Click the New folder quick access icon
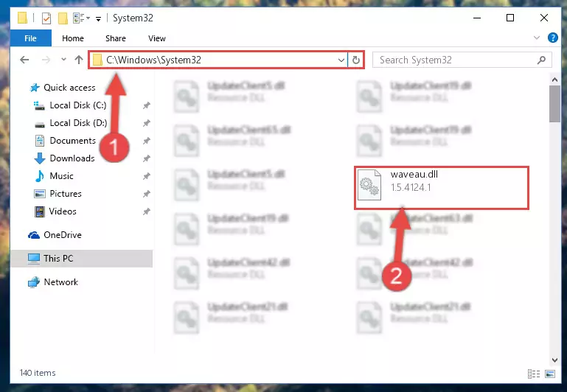Image resolution: width=567 pixels, height=392 pixels. point(63,18)
